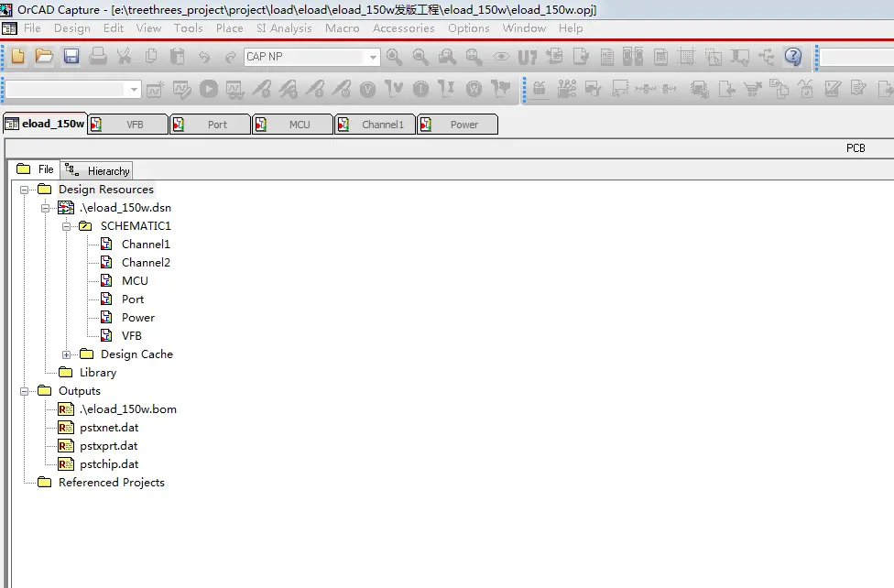894x588 pixels.
Task: Click the Zoom to Region magnifier icon
Action: pyautogui.click(x=448, y=57)
